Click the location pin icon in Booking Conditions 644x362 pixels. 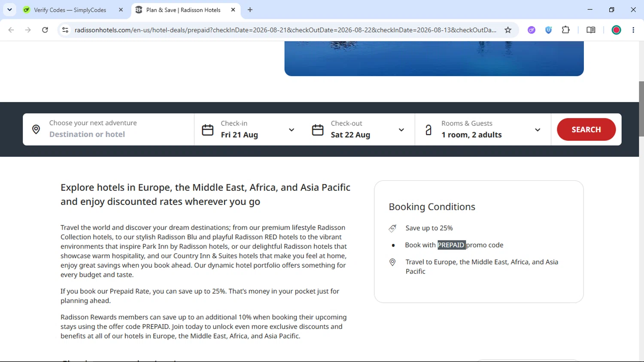(392, 262)
